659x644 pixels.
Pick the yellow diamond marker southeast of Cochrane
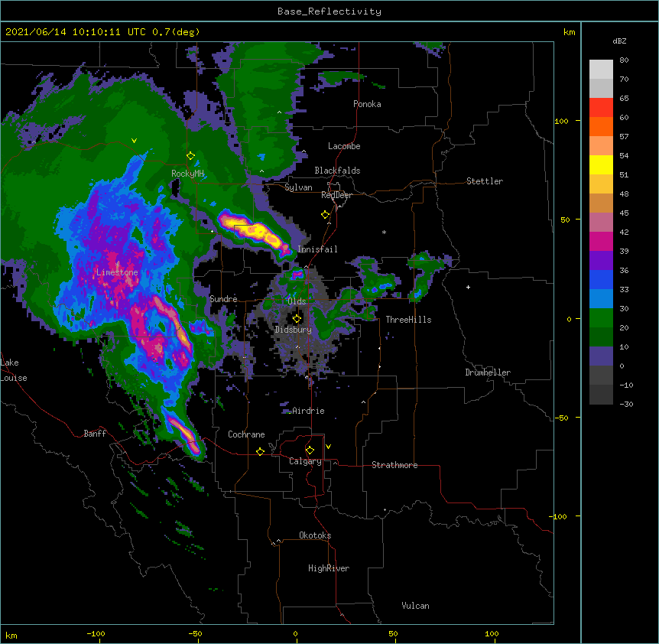(x=260, y=451)
